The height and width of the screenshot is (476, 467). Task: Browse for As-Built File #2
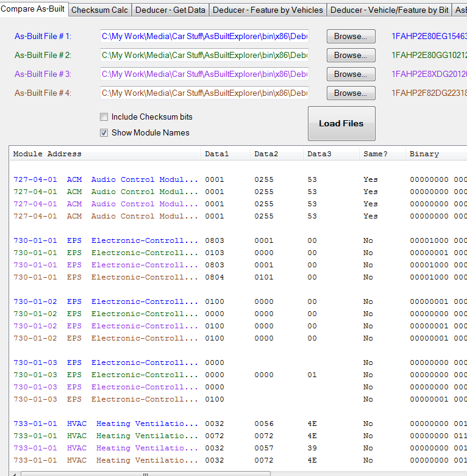[351, 56]
